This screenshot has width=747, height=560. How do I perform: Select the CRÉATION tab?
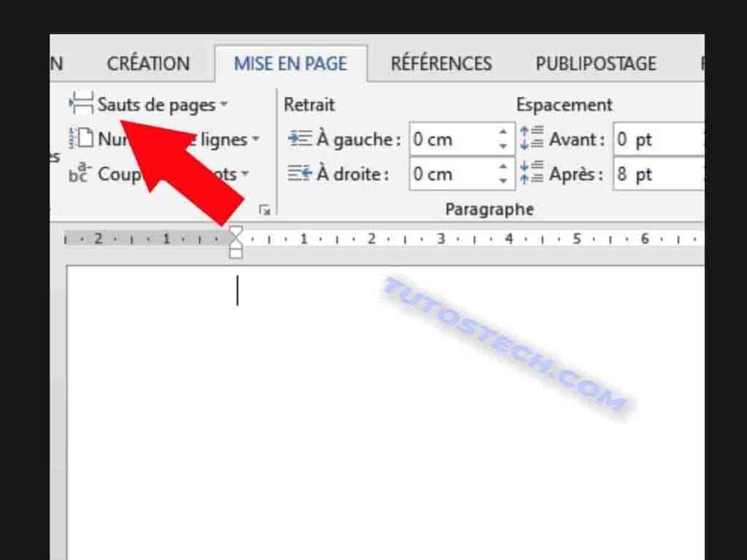(x=148, y=63)
